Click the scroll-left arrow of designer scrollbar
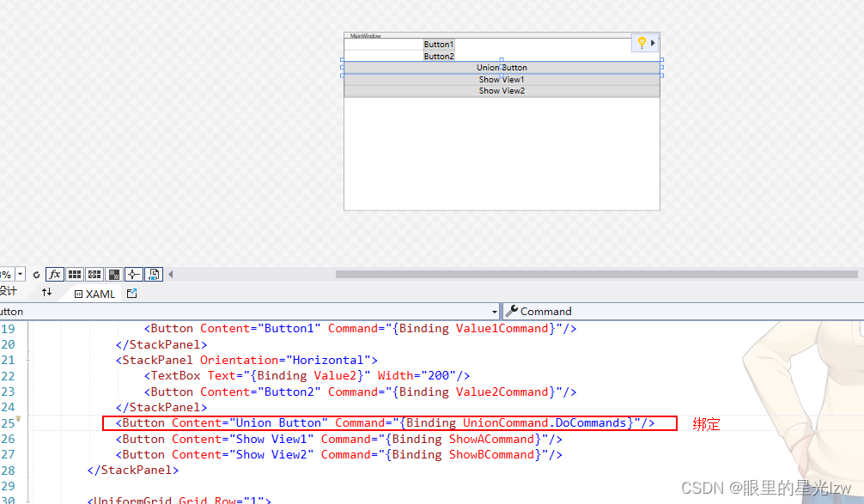The image size is (864, 504). tap(171, 274)
